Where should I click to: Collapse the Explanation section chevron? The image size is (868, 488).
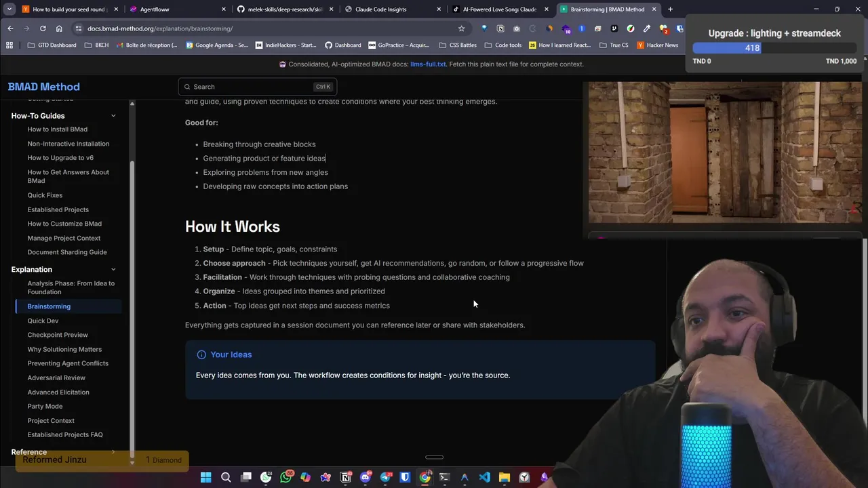click(113, 270)
